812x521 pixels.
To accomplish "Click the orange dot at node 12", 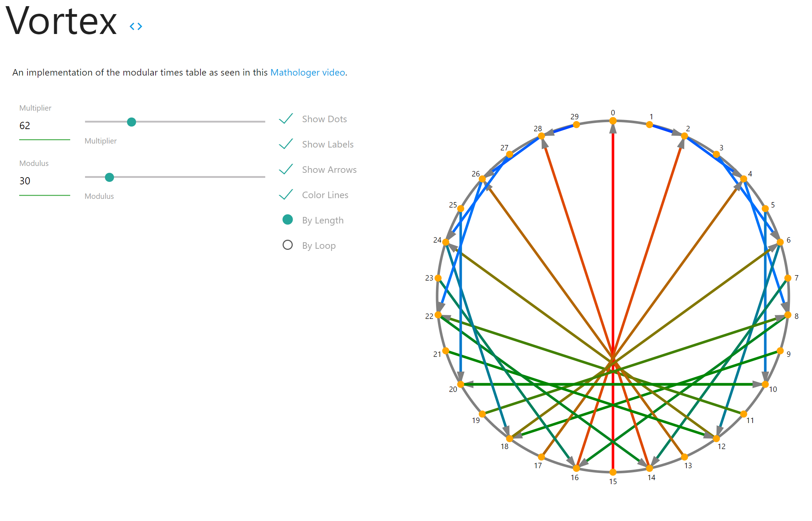I will tap(716, 439).
